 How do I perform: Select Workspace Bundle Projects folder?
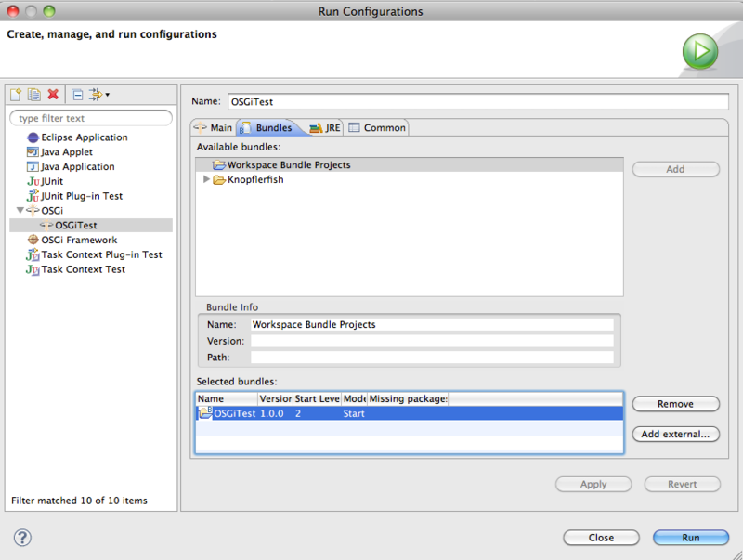(x=410, y=165)
